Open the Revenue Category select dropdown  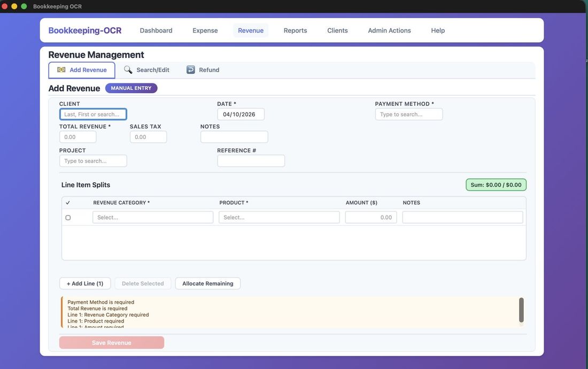pos(153,217)
